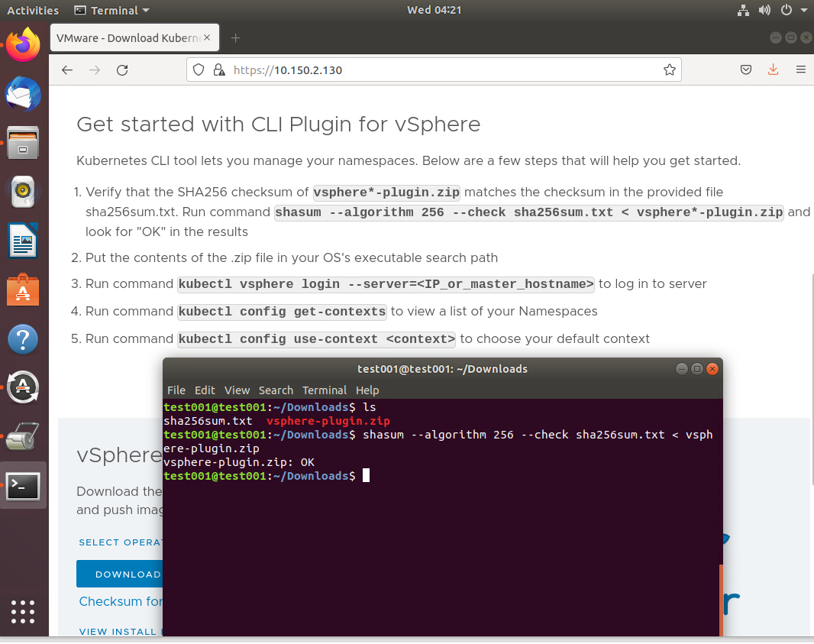Launch Thunderbird mail from the dock
This screenshot has height=644, width=814.
click(23, 94)
